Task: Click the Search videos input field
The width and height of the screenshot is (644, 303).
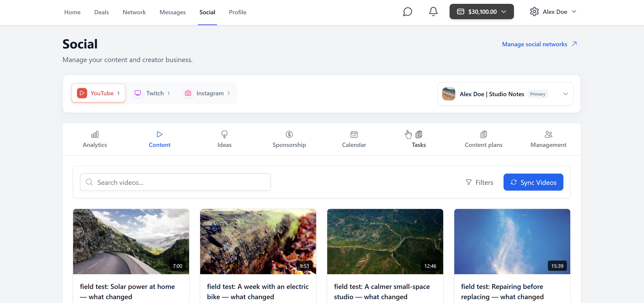Action: [x=175, y=182]
